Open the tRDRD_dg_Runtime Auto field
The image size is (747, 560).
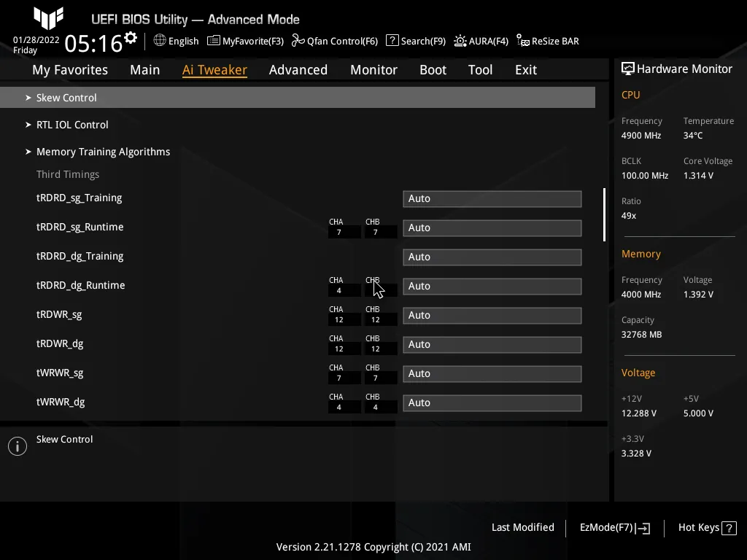tap(492, 286)
